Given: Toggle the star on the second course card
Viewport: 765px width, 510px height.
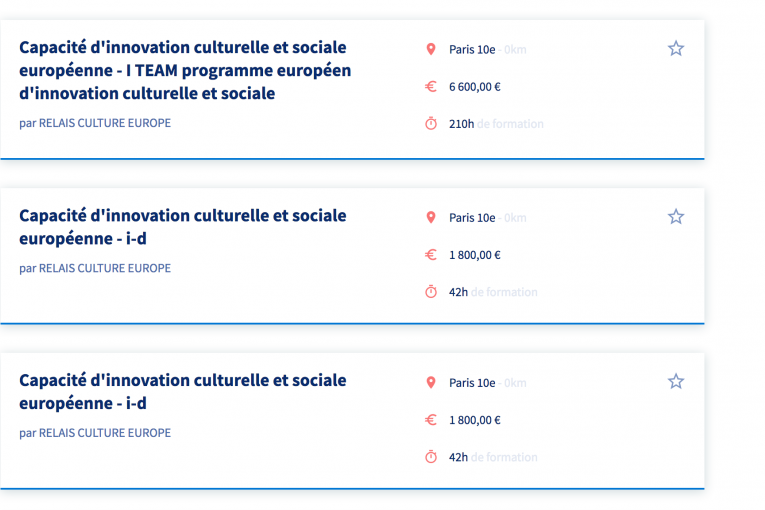Looking at the screenshot, I should (676, 216).
